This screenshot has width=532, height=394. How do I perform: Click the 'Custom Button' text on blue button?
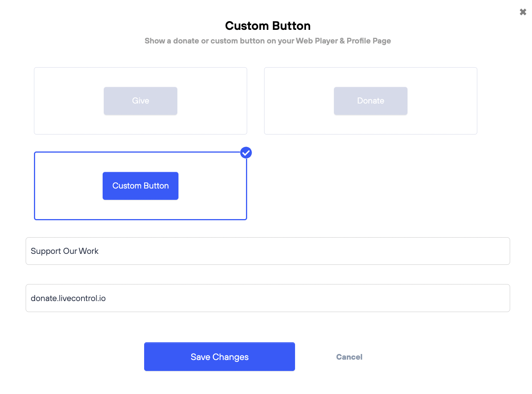pos(140,186)
